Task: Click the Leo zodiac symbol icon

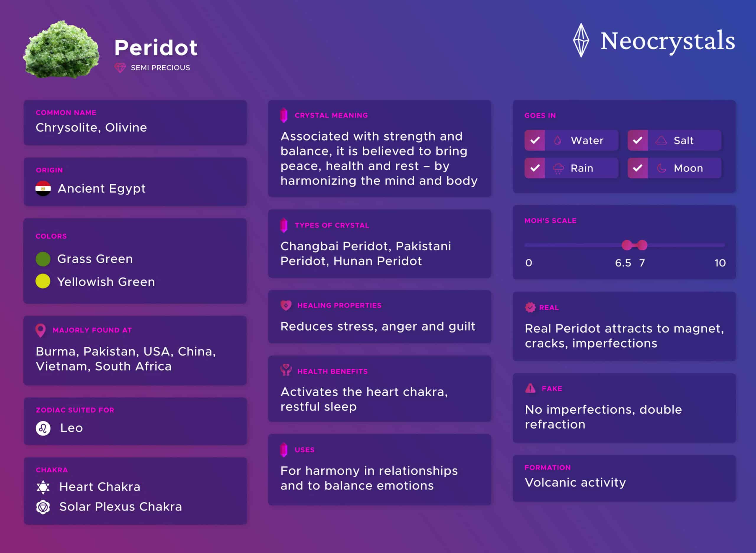Action: point(43,428)
